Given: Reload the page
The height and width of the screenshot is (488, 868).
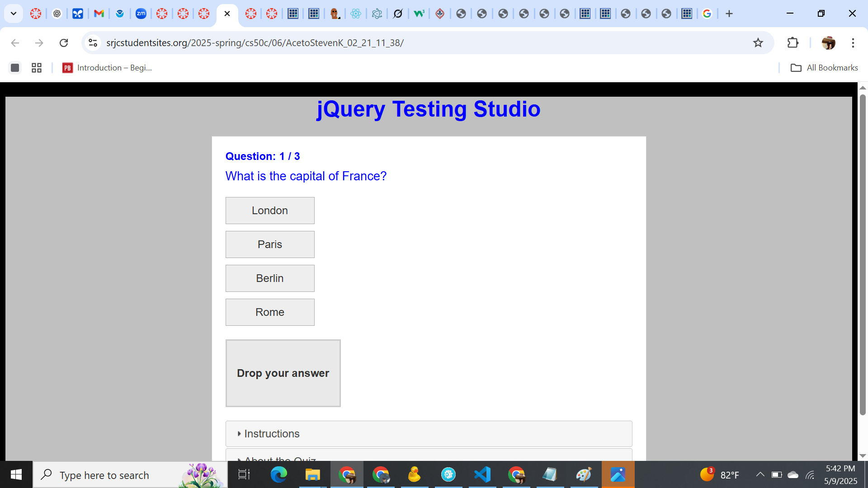Looking at the screenshot, I should [64, 42].
